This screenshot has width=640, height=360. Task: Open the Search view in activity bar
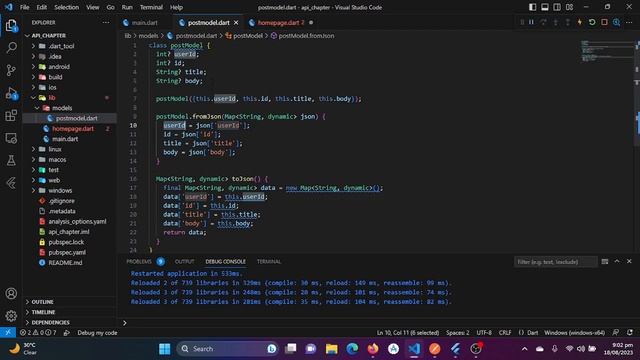tap(11, 48)
